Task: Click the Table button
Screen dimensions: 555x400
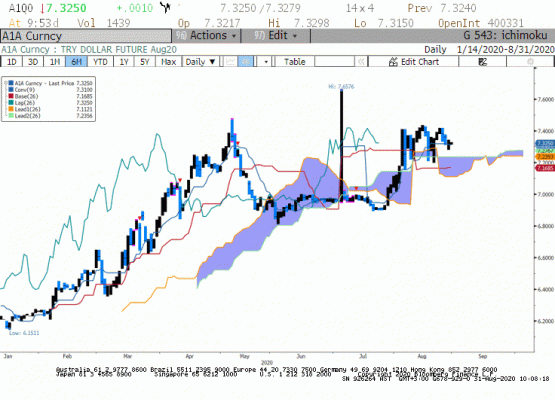Action: coord(294,62)
